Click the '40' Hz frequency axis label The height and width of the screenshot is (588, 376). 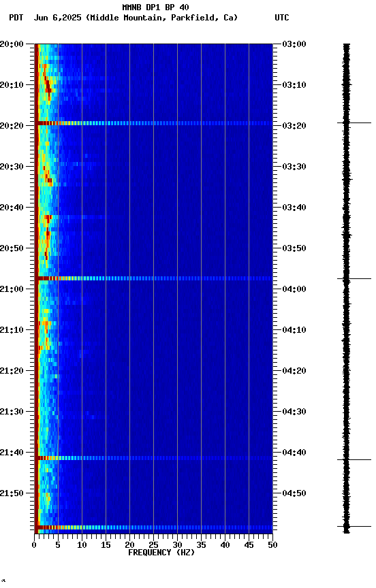pyautogui.click(x=225, y=545)
